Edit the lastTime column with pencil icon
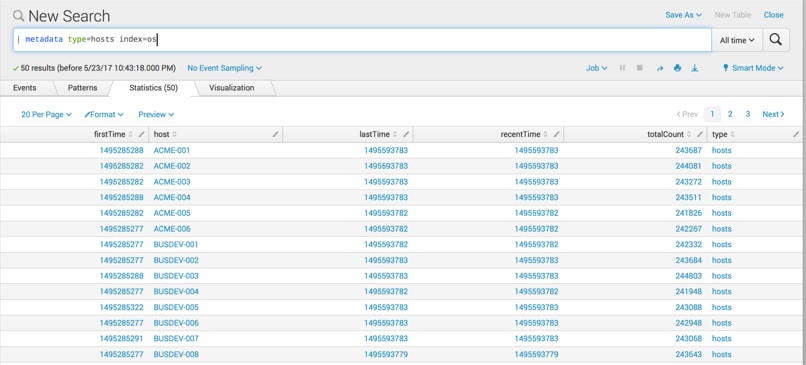Screen dimensions: 806x365 coord(406,134)
